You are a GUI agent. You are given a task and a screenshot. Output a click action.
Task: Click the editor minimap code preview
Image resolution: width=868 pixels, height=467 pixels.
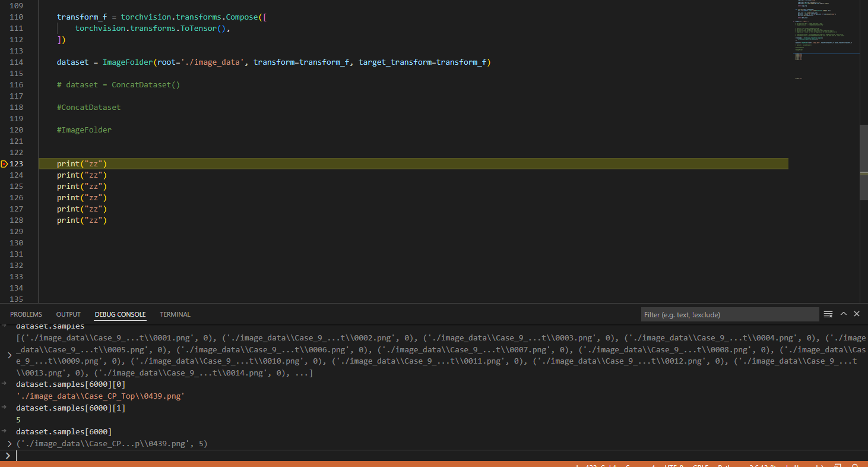coord(824,39)
